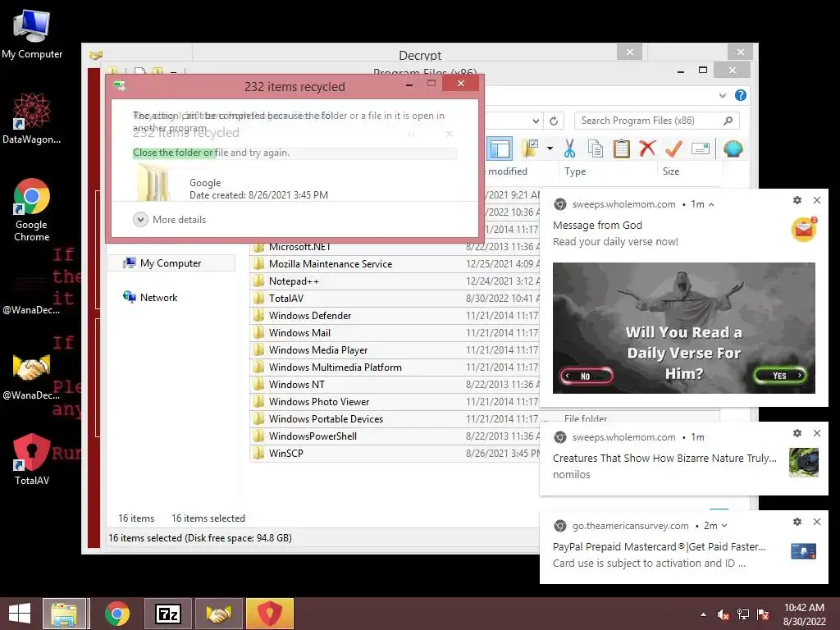The width and height of the screenshot is (840, 630).
Task: Click the Type column header
Action: (x=575, y=171)
